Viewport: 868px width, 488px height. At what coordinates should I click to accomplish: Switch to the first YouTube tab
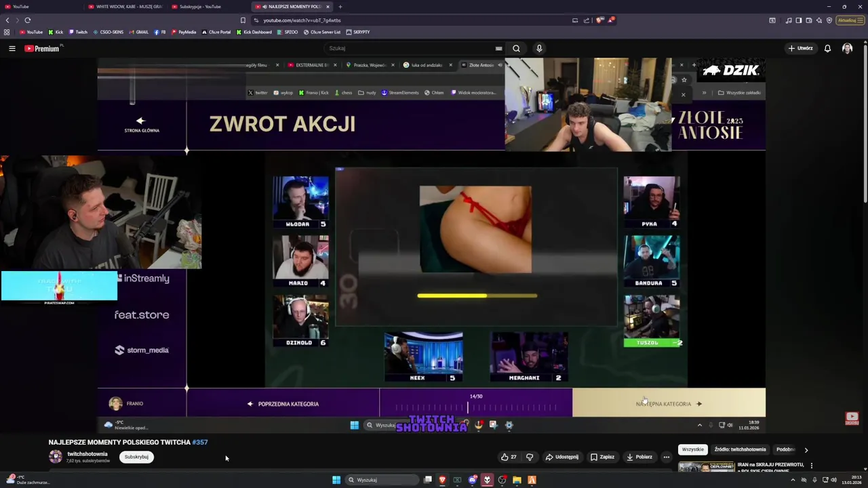[41, 7]
